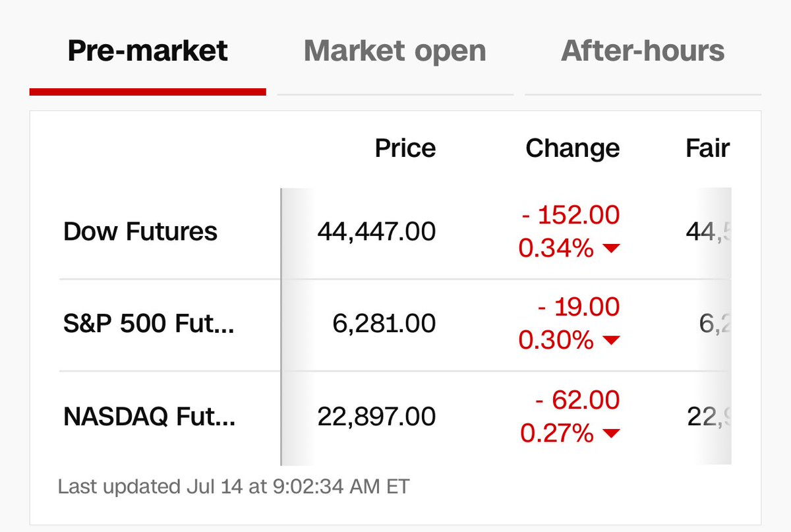Click the Last updated timestamp text
Viewport: 791px width, 532px height.
234,487
